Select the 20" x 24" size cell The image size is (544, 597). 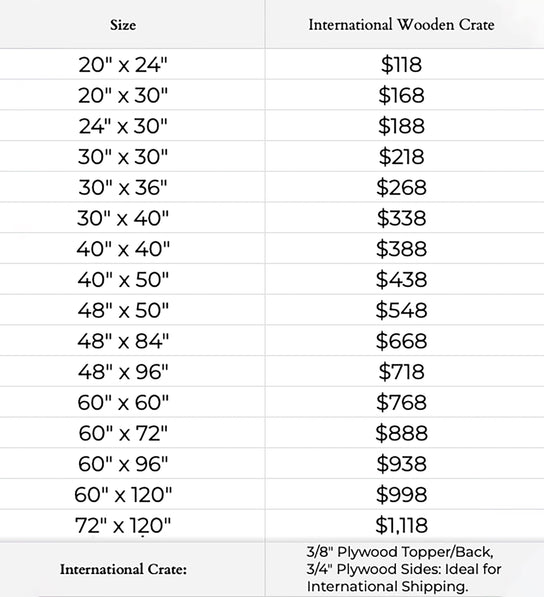(123, 65)
